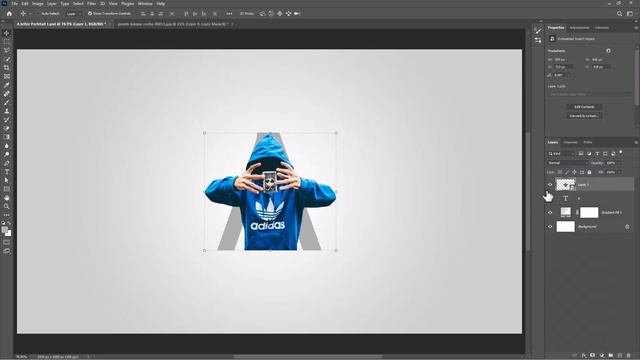
Task: Hide Layer 1 via its eye icon
Action: 550,184
